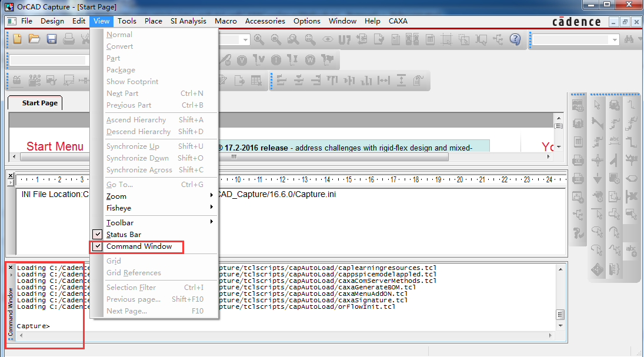644x357 pixels.
Task: Click the Capture> command prompt
Action: coord(34,326)
